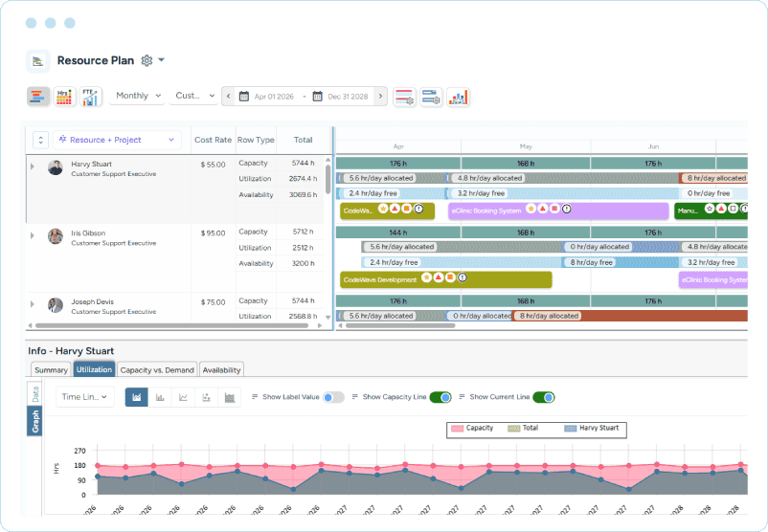
Task: Expand Iris Gibson's row
Action: [x=33, y=235]
